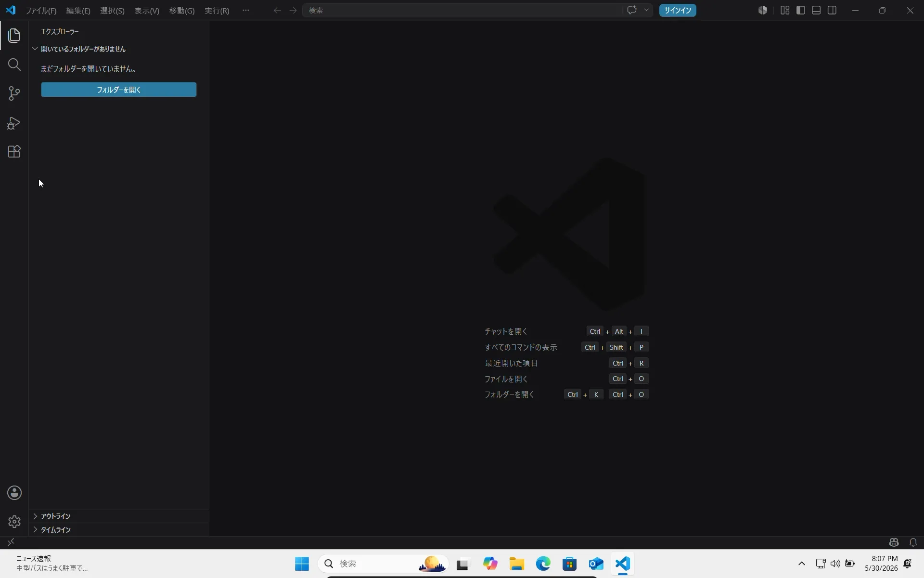
Task: Click the フォルダーを開く button
Action: click(119, 90)
